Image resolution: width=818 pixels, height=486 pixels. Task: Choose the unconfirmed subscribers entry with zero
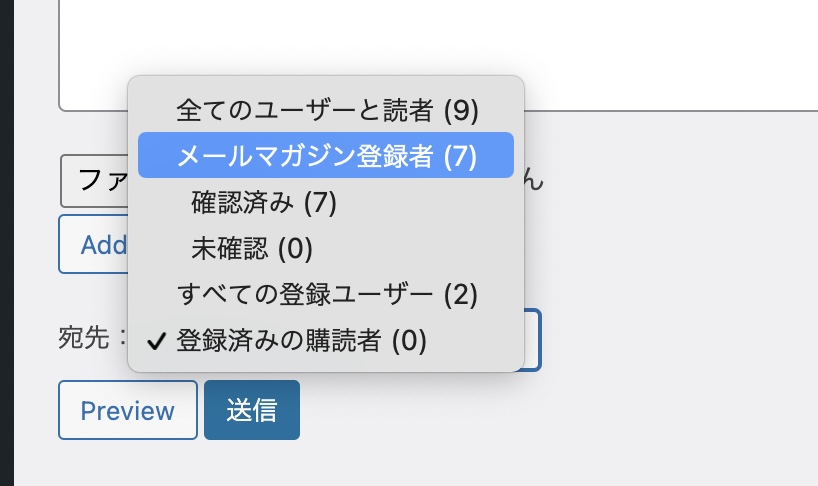point(252,248)
